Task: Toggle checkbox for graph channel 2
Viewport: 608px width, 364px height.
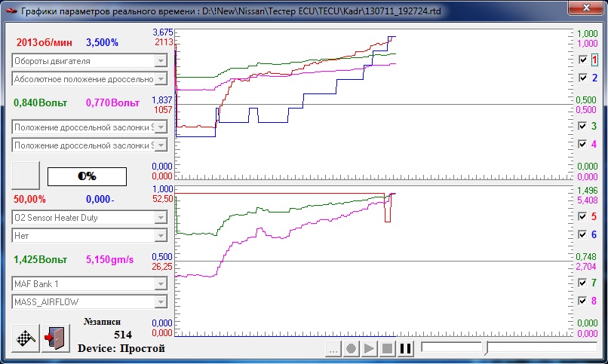Action: pos(583,78)
